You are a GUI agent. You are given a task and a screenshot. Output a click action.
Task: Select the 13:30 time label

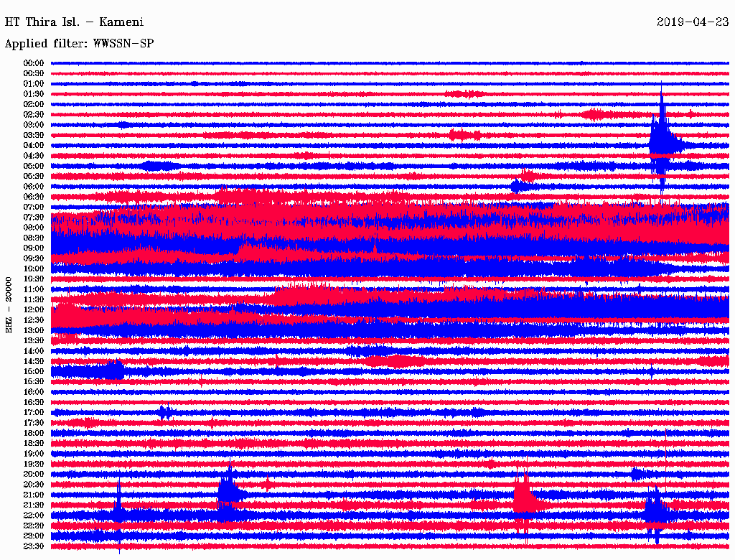tap(34, 340)
